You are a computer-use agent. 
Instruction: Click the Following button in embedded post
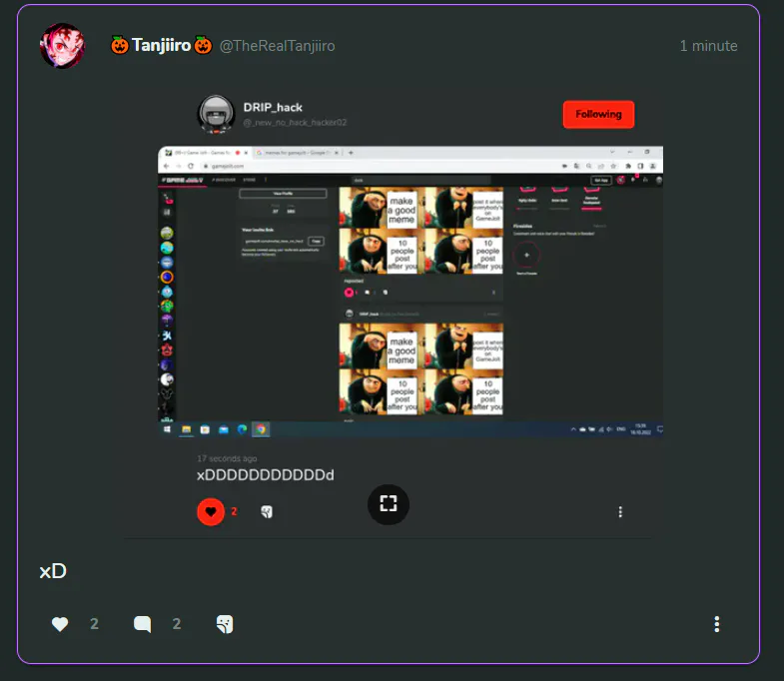coord(598,115)
